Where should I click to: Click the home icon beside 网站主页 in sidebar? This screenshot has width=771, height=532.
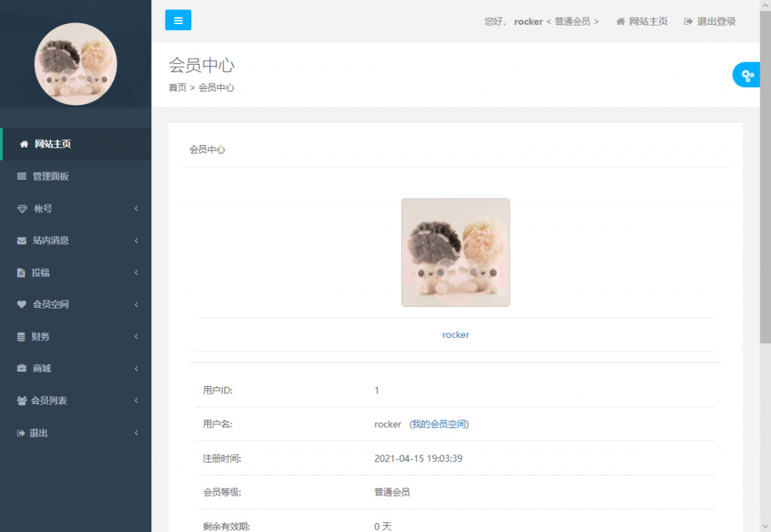pos(24,144)
